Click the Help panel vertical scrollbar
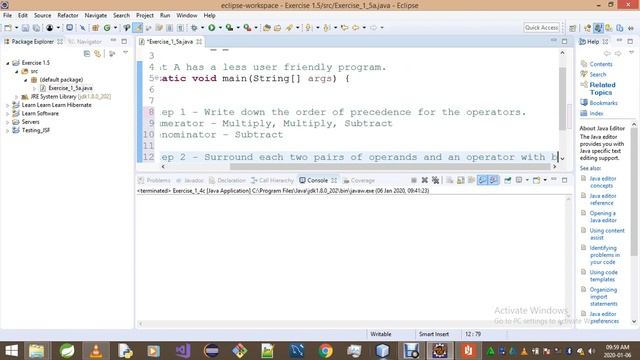The width and height of the screenshot is (640, 360). click(x=634, y=192)
